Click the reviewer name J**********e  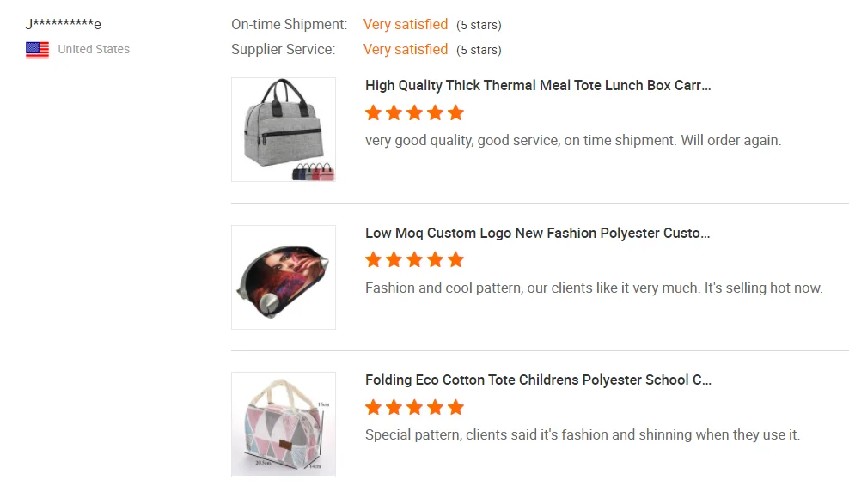tap(64, 24)
